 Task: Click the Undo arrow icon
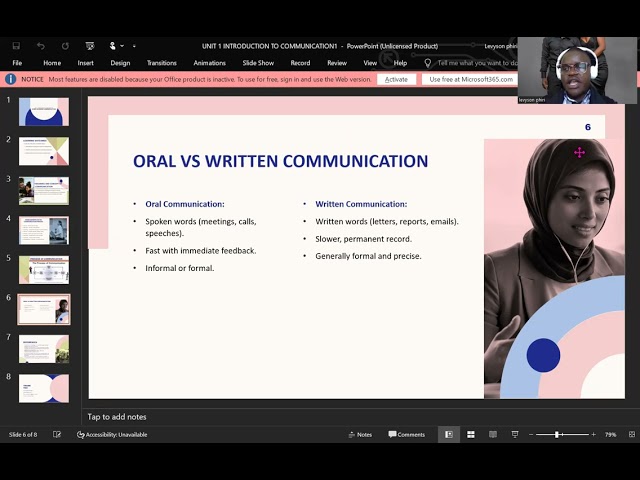[x=40, y=46]
